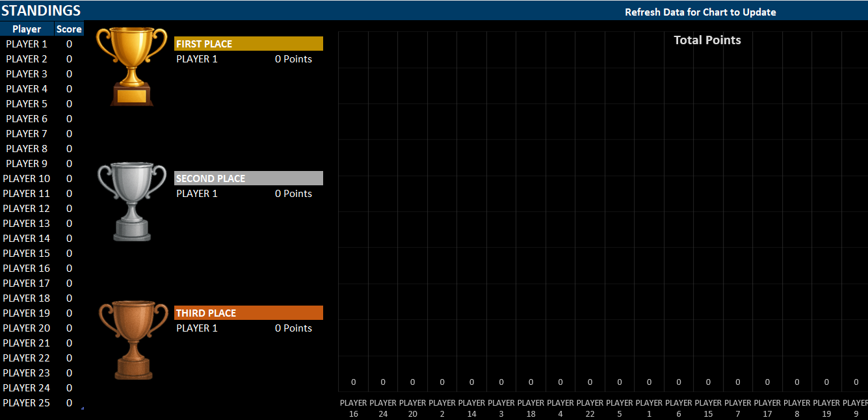Click chart axis label PLAYER 22

point(590,408)
